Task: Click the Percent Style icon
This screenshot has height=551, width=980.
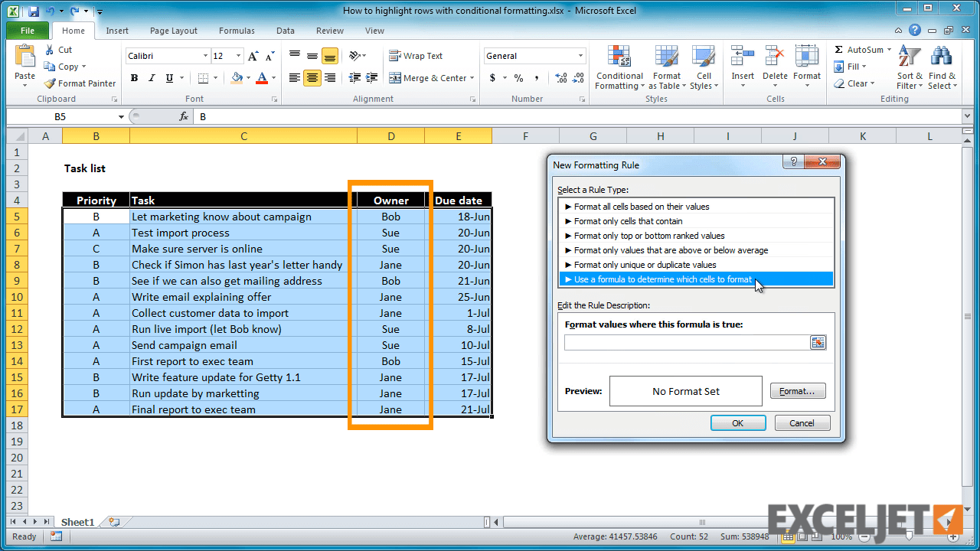Action: click(518, 77)
